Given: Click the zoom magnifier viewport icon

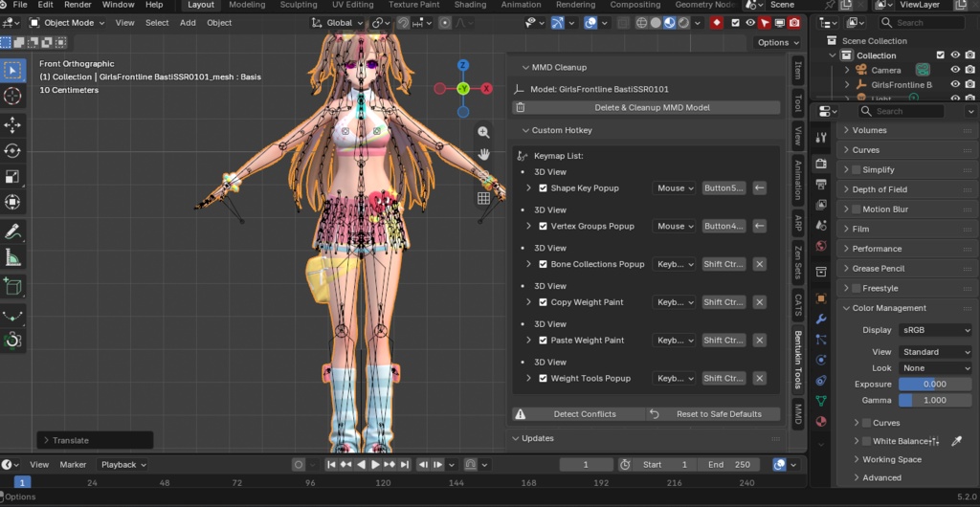Looking at the screenshot, I should (483, 132).
